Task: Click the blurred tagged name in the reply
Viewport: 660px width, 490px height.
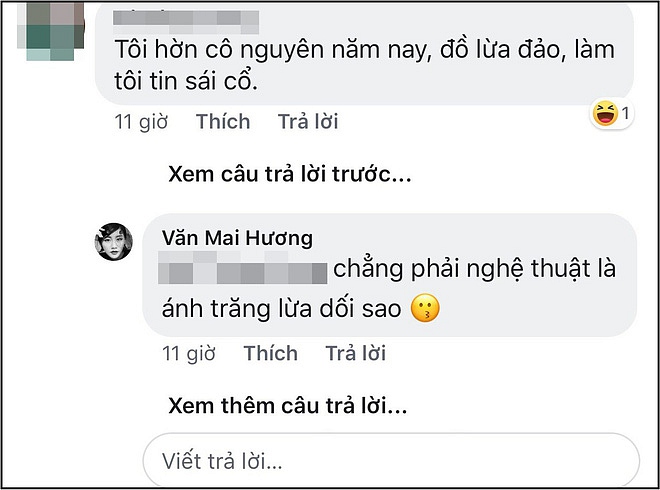Action: coord(245,271)
